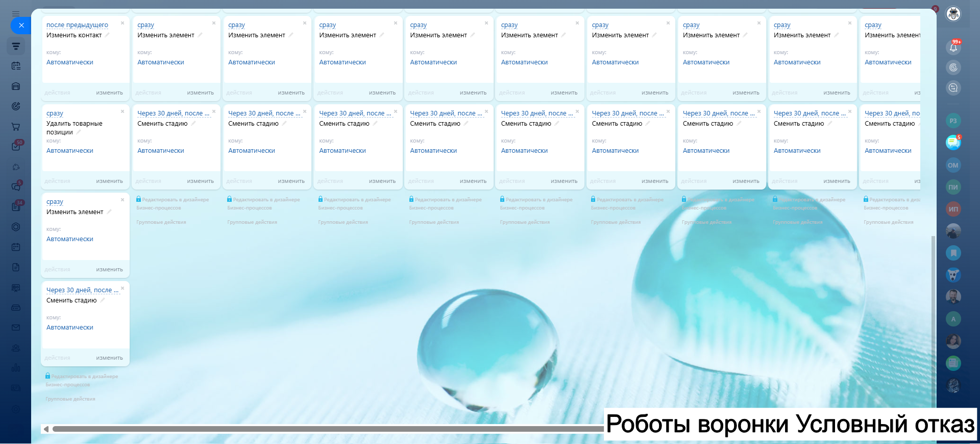Open the blue bookmark icon in right panel
This screenshot has width=980, height=444.
coord(953,253)
